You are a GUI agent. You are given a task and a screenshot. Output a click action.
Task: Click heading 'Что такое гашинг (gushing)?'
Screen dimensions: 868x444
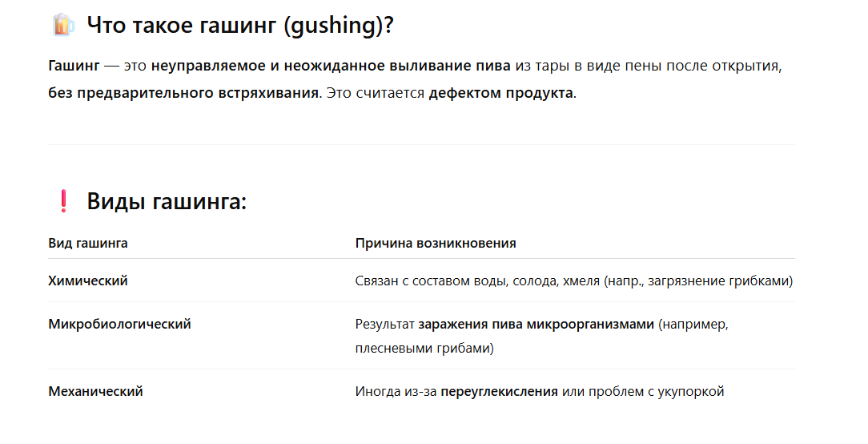239,26
